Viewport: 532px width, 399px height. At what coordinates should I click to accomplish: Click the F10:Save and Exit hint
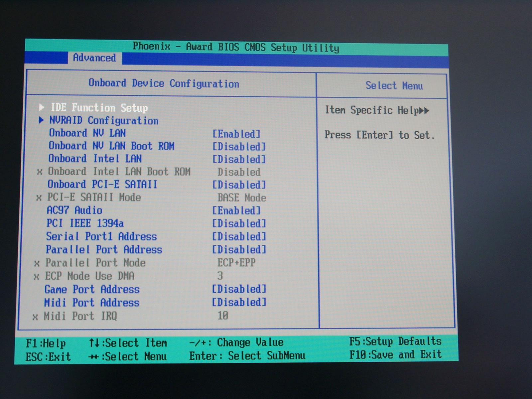click(x=395, y=354)
